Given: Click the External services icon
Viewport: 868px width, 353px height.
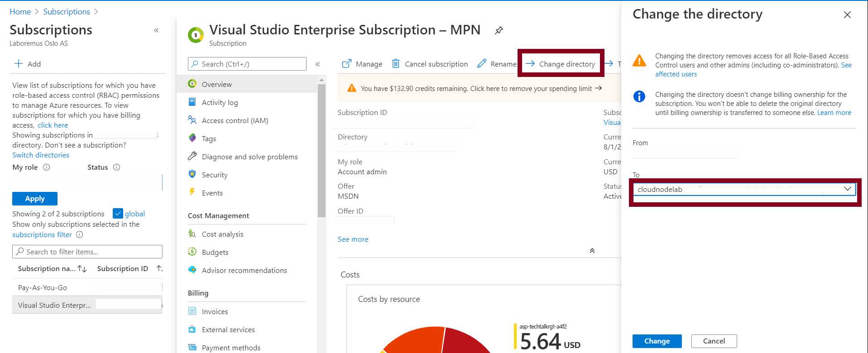Looking at the screenshot, I should click(x=192, y=329).
